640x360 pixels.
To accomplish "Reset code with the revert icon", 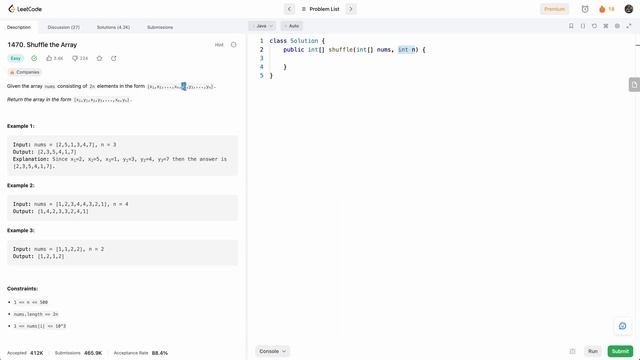I will pos(594,26).
